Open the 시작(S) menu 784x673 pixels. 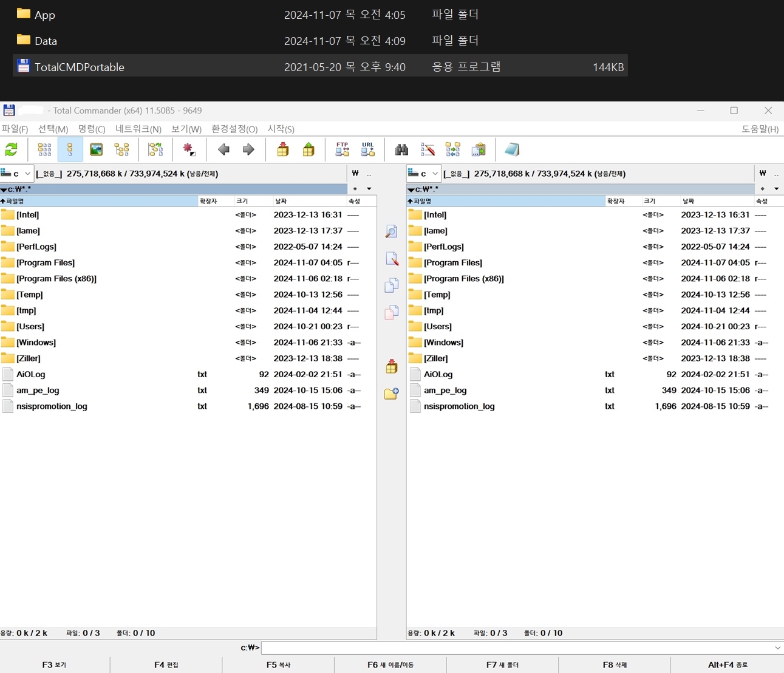[x=281, y=129]
